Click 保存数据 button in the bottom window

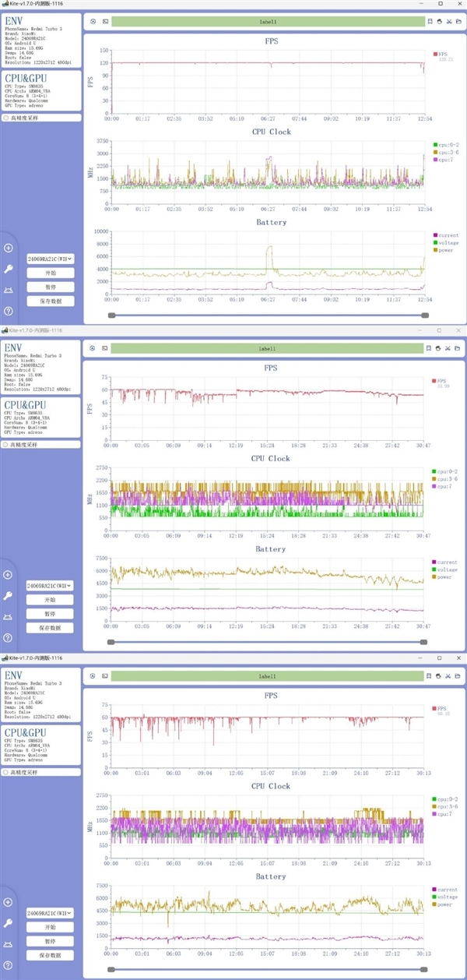50,955
